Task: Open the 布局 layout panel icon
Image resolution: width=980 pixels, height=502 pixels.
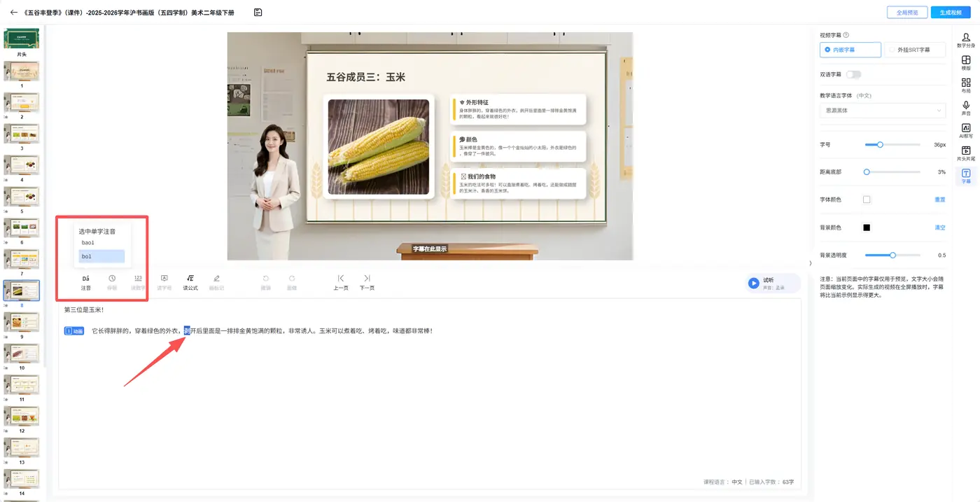Action: 966,85
